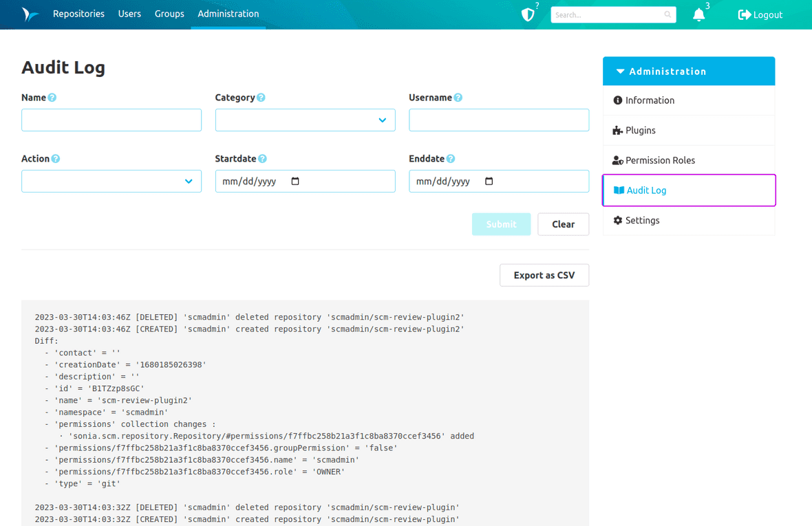
Task: Open Permission Roles via the people icon
Action: point(618,160)
